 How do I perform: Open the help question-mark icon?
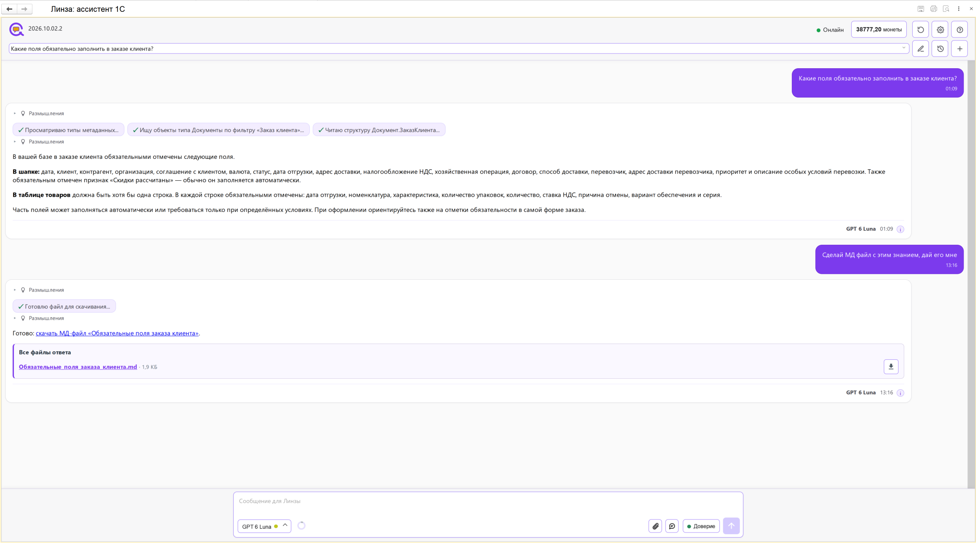(959, 29)
